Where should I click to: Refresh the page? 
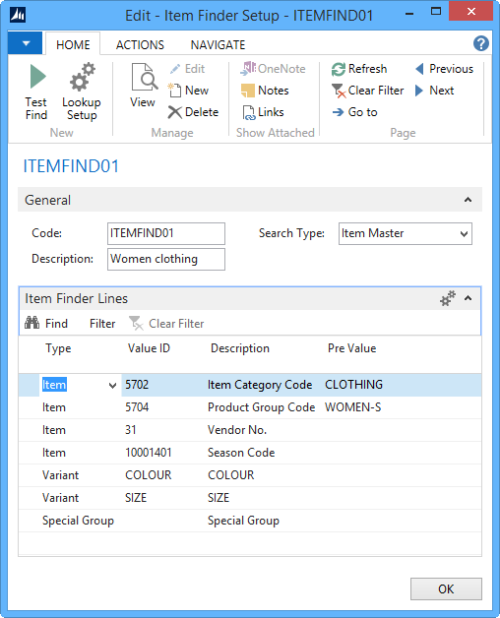click(359, 69)
